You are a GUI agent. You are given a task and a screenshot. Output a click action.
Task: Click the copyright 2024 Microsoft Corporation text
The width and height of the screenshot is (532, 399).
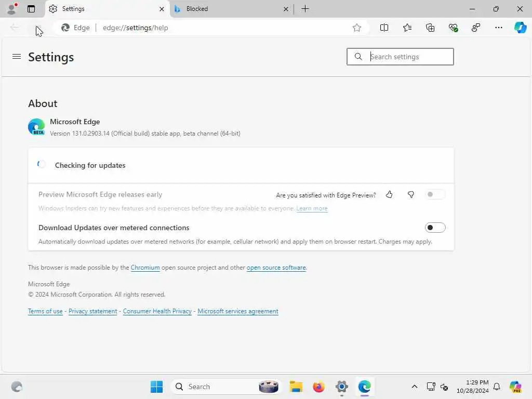tap(97, 295)
